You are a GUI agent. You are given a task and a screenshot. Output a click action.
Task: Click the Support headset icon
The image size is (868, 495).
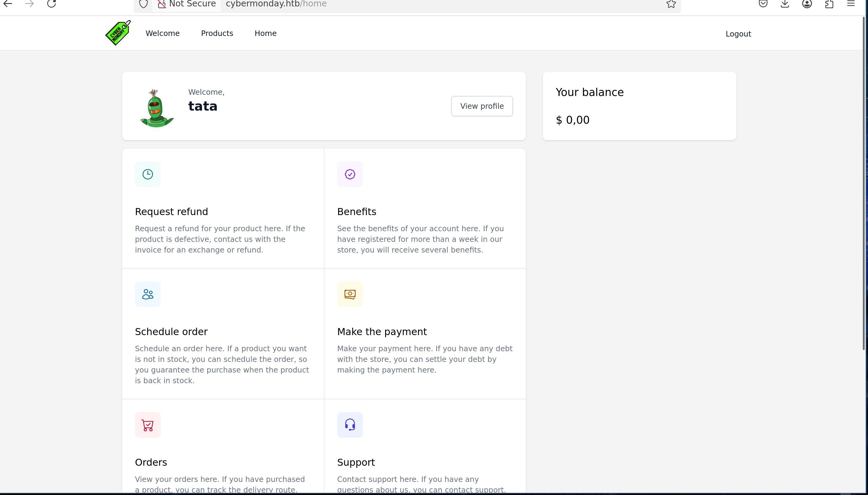click(350, 425)
